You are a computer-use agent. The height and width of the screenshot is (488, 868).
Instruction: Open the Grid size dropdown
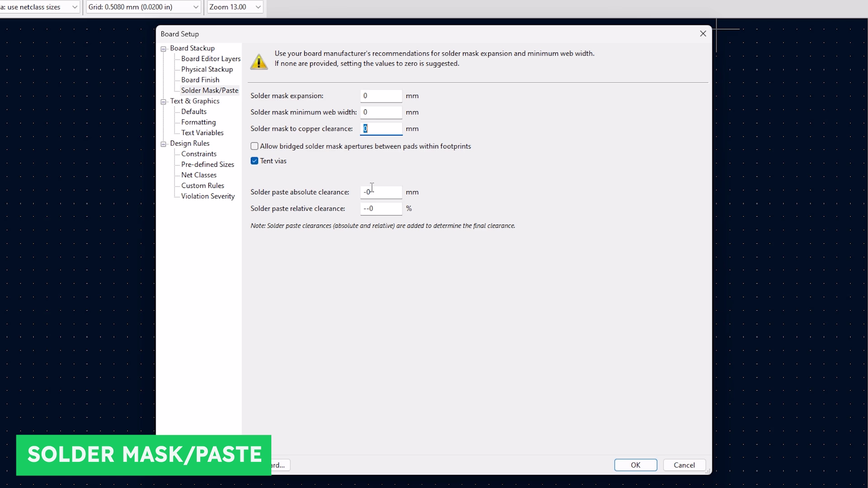(x=195, y=7)
